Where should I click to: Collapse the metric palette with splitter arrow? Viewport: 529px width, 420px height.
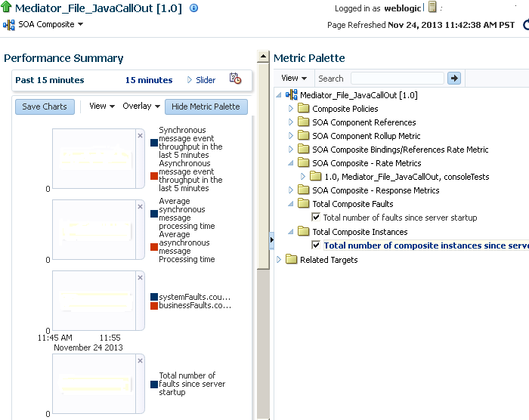pos(271,240)
